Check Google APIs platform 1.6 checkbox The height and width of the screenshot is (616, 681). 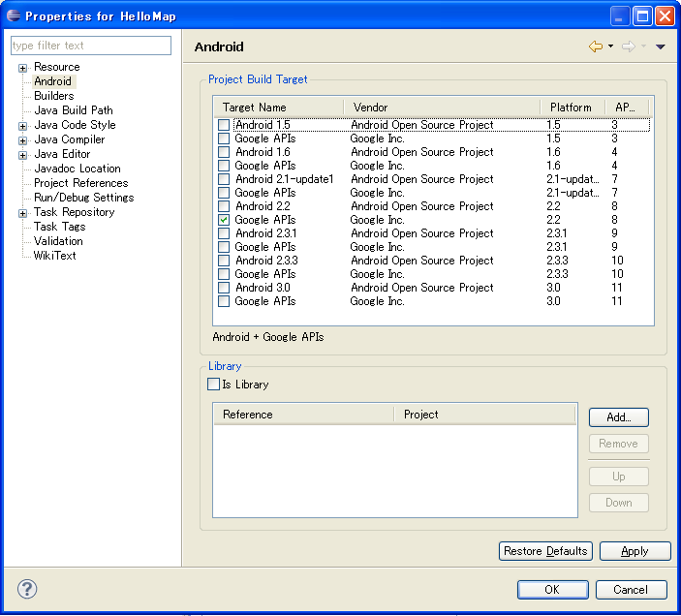[224, 166]
